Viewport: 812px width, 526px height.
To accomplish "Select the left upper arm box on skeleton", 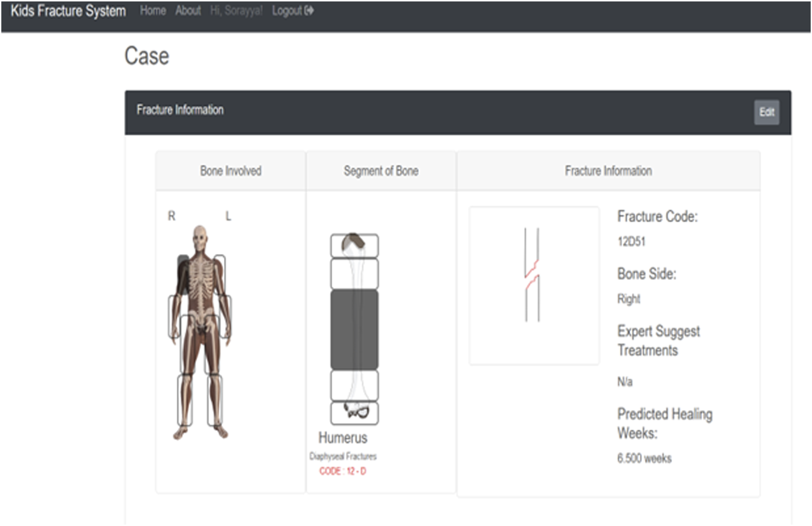I will coord(220,275).
